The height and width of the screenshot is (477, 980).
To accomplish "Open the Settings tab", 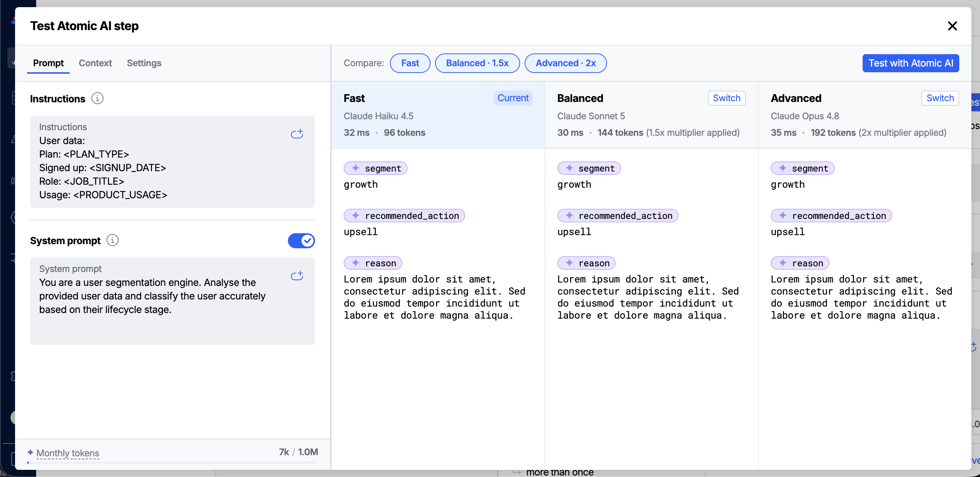I will [144, 63].
